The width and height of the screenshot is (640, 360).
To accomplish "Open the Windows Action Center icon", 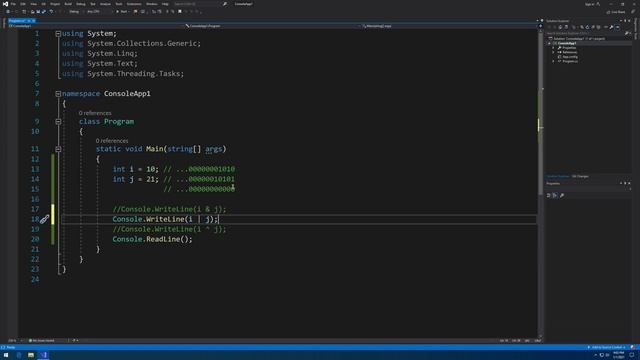I will point(632,355).
